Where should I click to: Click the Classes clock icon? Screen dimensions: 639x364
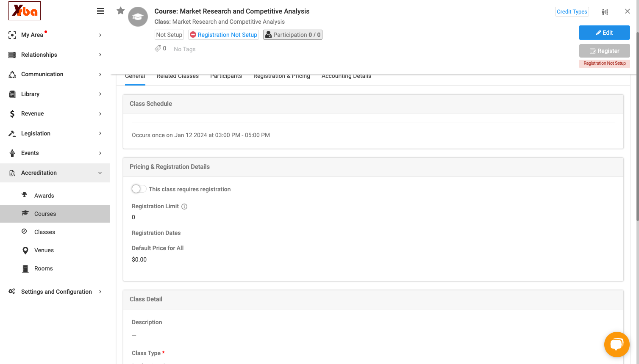25,232
